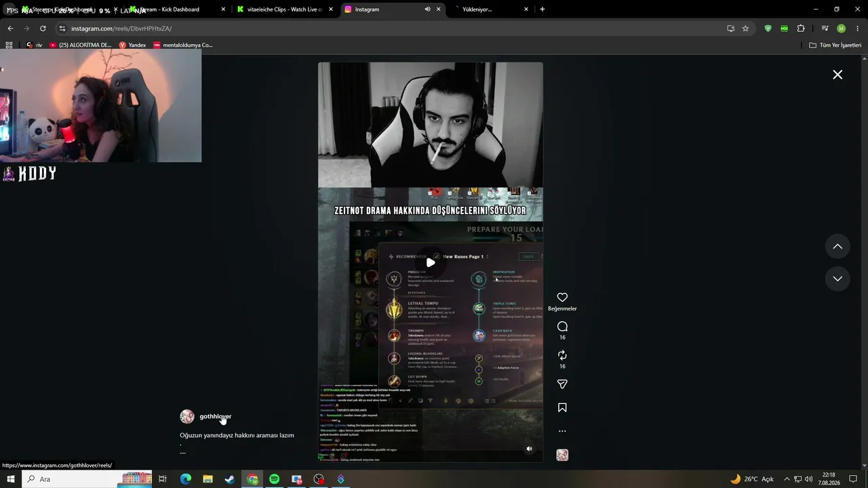The height and width of the screenshot is (488, 868).
Task: Open the Windows Start menu
Action: point(11,479)
